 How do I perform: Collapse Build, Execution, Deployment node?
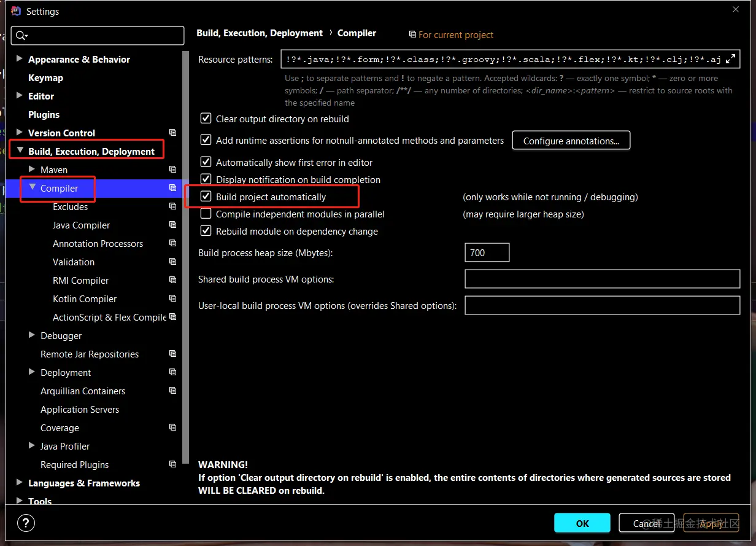coord(20,150)
